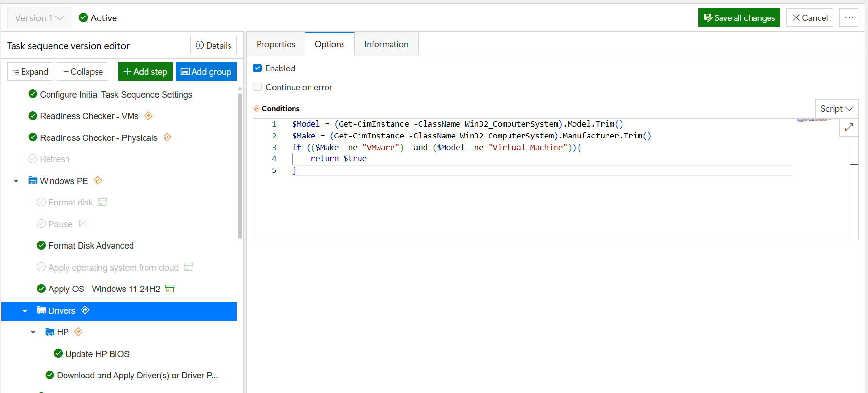868x393 pixels.
Task: Expand the script editor to full screen
Action: coord(849,128)
